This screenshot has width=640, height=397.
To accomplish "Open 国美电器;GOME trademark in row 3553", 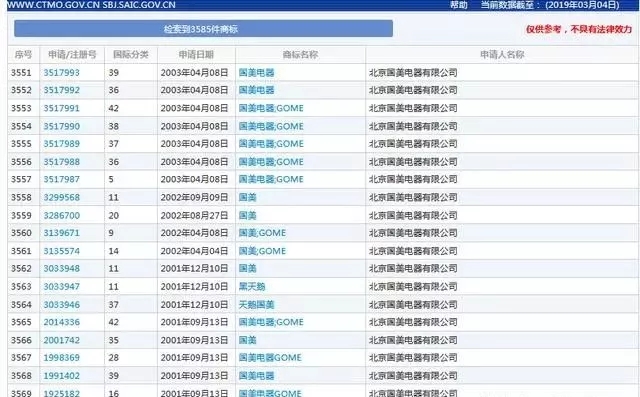I will click(x=271, y=108).
